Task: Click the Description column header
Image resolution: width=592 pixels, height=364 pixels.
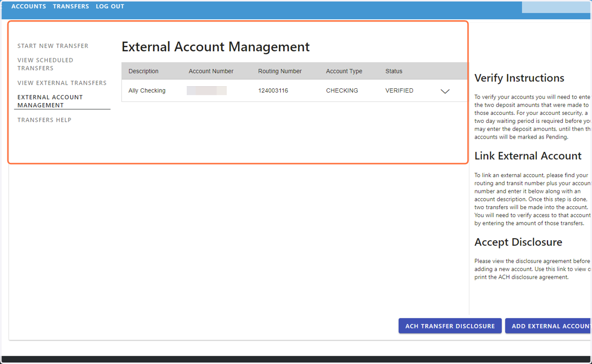Action: pyautogui.click(x=144, y=71)
